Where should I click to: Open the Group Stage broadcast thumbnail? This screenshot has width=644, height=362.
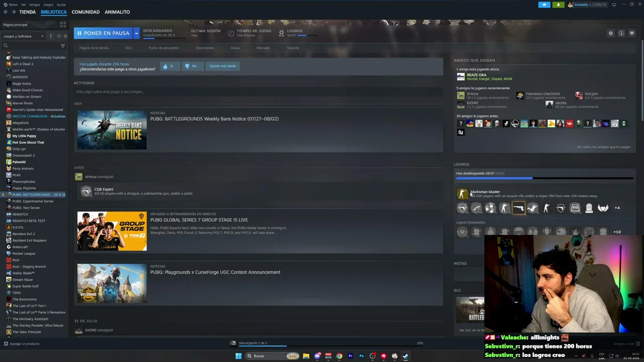[x=112, y=231]
